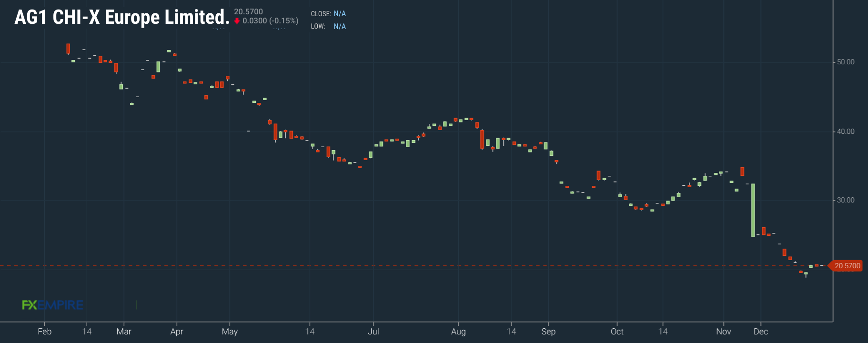Click the LOW: label in the header
This screenshot has width=868, height=343.
[318, 27]
